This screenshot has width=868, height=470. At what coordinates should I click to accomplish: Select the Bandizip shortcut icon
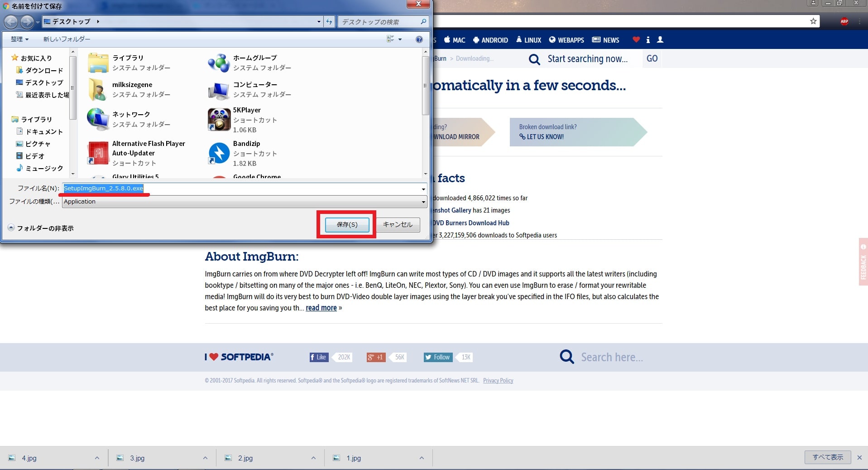(219, 153)
